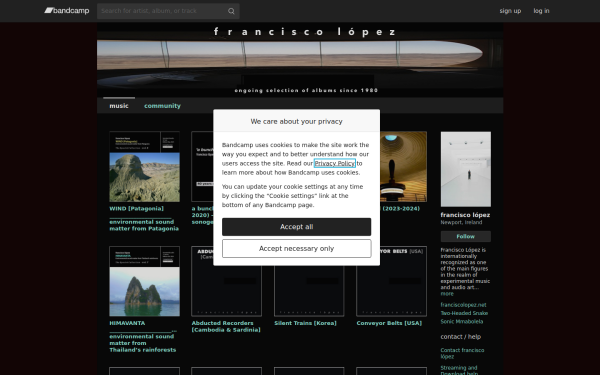This screenshot has height=375, width=600.
Task: Switch to the music tab
Action: pos(119,106)
